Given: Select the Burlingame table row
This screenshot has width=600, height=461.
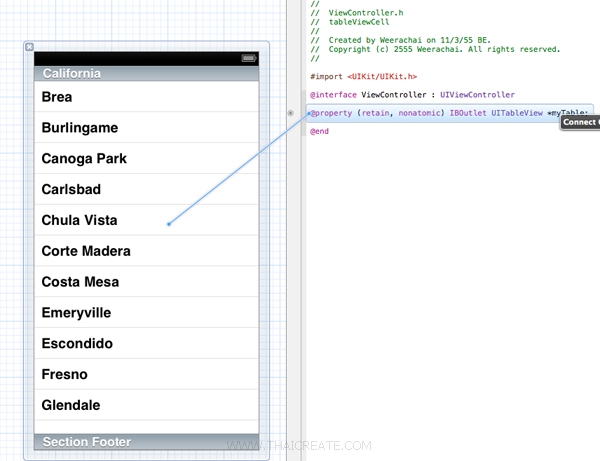Looking at the screenshot, I should tap(147, 127).
